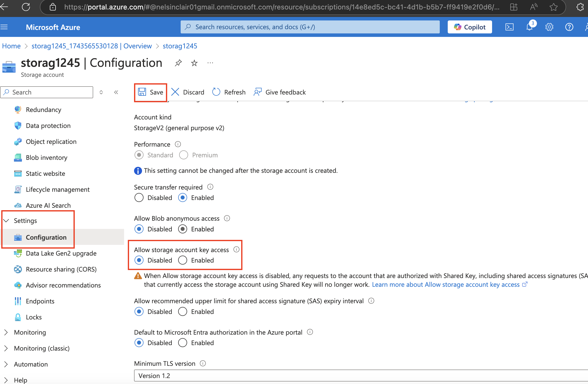Click the site lock icon in address bar

tap(53, 7)
